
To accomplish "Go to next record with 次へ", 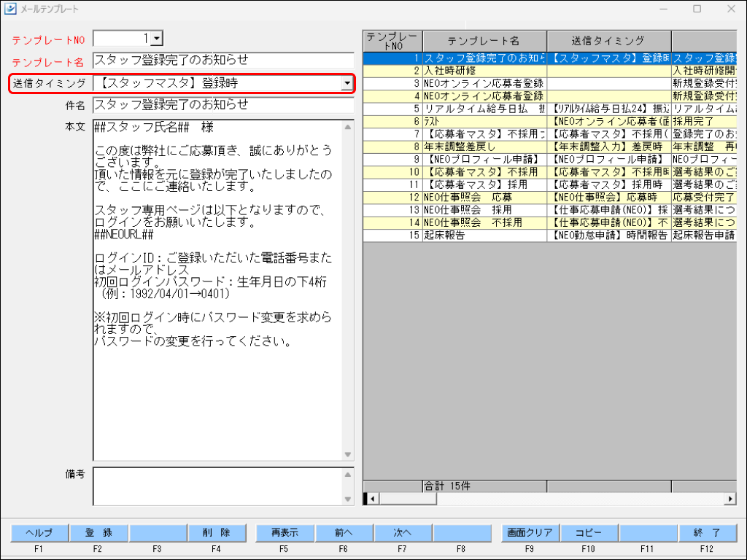I will pos(403,533).
